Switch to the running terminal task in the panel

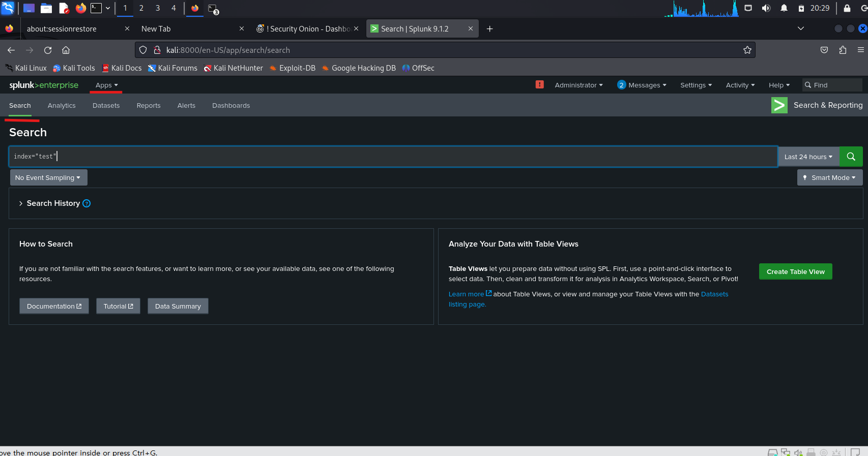[213, 8]
